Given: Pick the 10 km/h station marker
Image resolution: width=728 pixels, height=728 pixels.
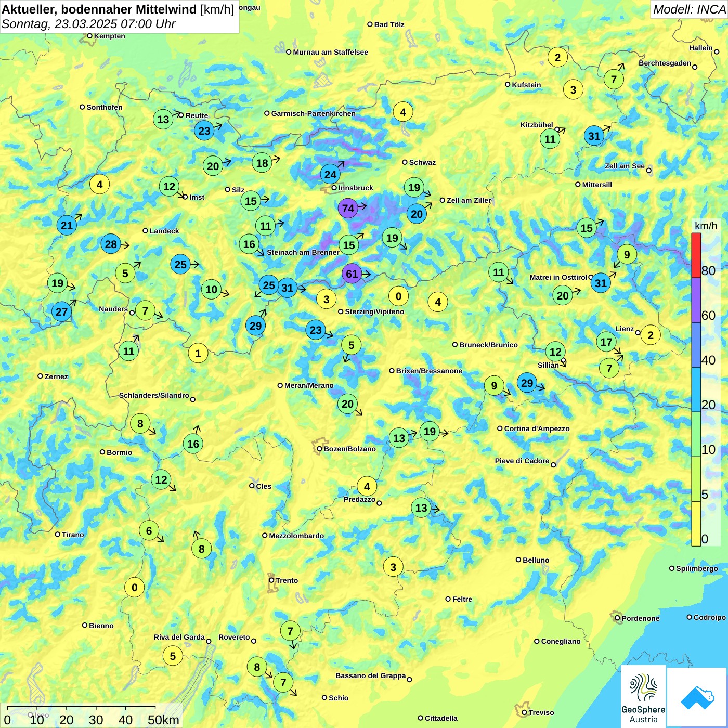Looking at the screenshot, I should click(211, 289).
